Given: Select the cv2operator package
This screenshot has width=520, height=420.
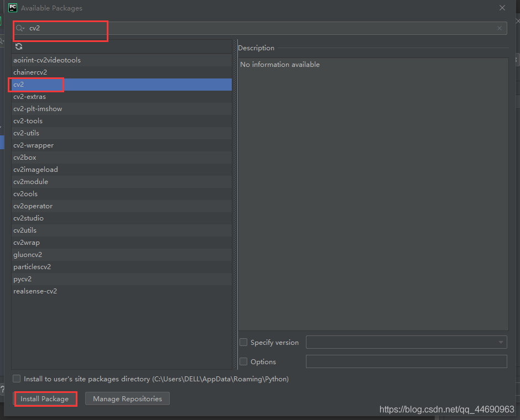Looking at the screenshot, I should click(x=122, y=206).
